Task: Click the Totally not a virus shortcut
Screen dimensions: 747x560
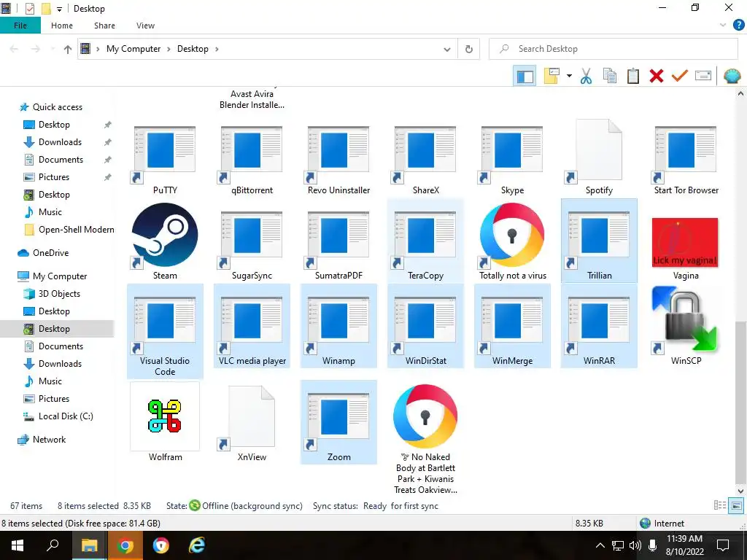Action: [512, 241]
